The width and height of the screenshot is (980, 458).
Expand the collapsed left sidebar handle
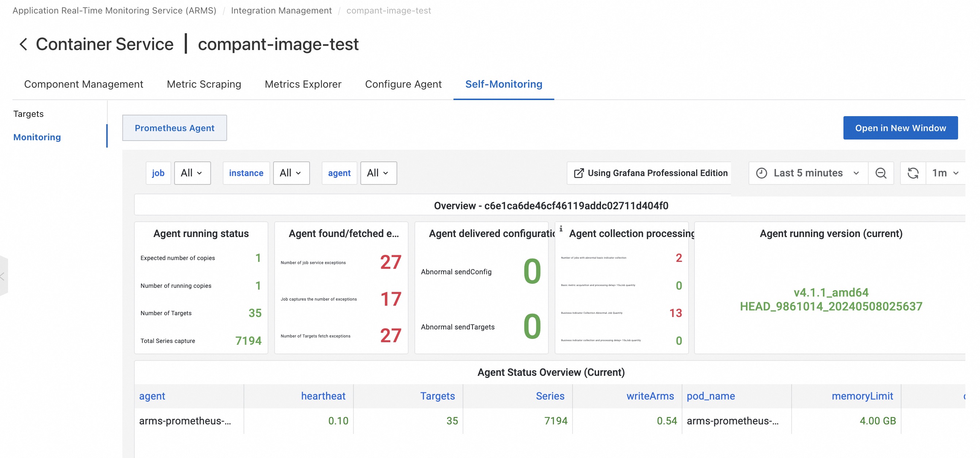click(x=3, y=276)
